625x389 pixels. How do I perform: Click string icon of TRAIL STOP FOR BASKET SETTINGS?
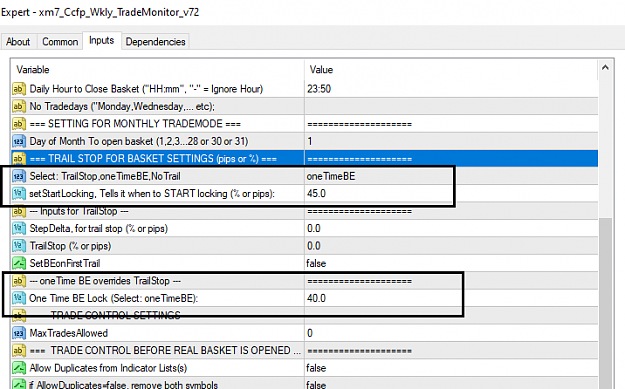point(19,159)
